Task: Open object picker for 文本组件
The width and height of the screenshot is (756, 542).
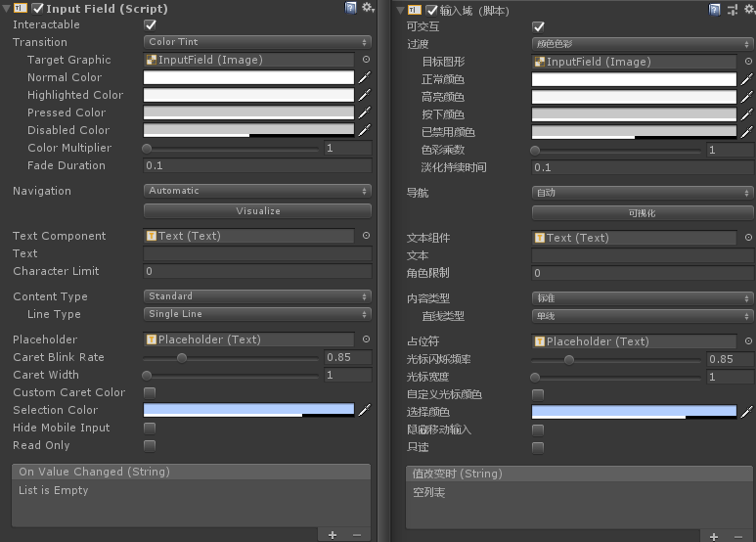Action: pos(748,237)
